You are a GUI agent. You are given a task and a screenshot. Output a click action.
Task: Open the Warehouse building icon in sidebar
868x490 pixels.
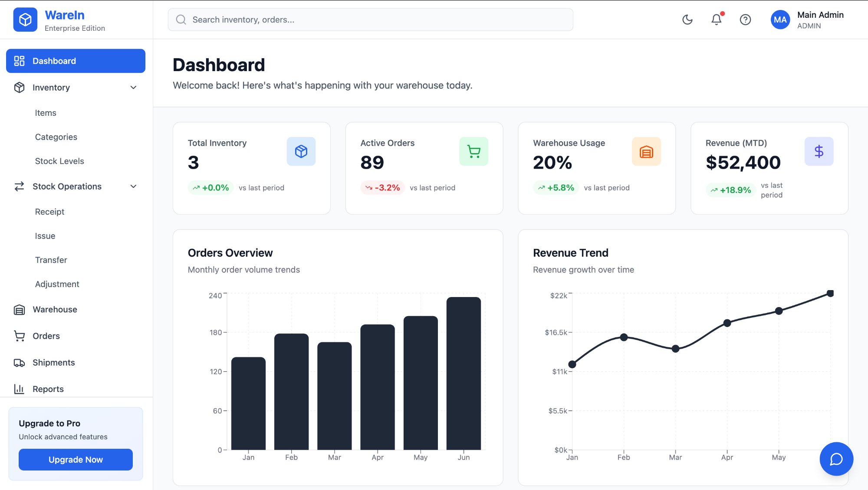[x=19, y=309]
